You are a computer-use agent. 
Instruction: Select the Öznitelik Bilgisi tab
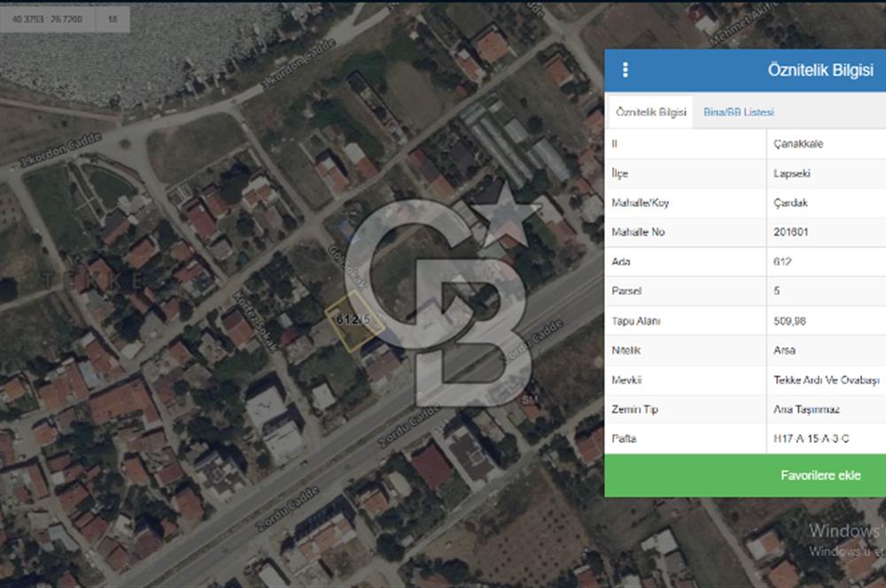(651, 112)
